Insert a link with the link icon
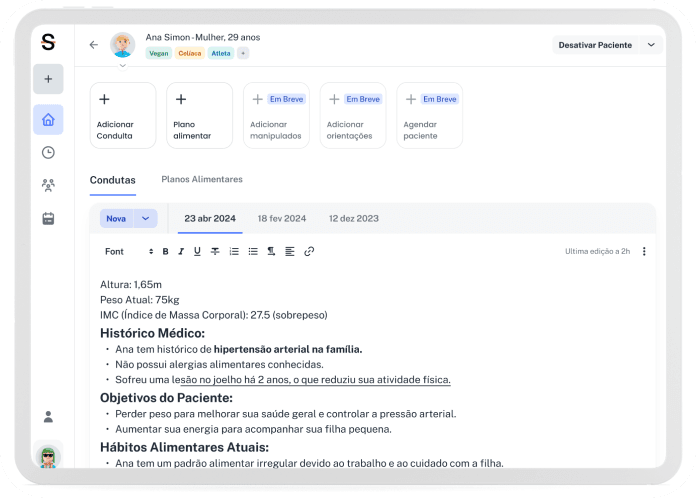This screenshot has height=498, width=696. 309,251
